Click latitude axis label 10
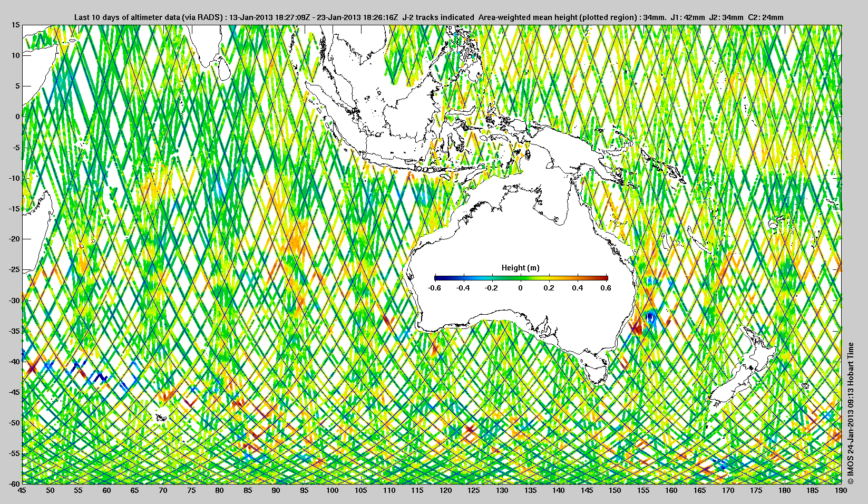The height and width of the screenshot is (504, 868). tap(16, 55)
